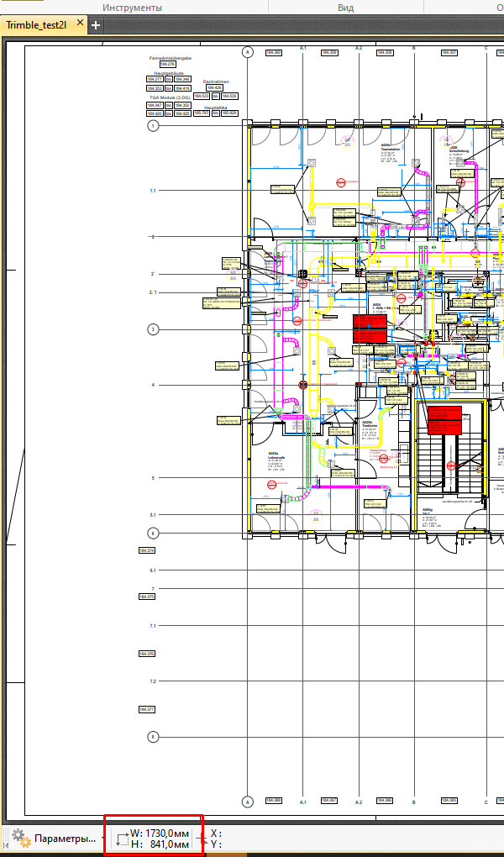Click the 184.377 label on drawing
The width and height of the screenshot is (504, 857).
coord(147,709)
